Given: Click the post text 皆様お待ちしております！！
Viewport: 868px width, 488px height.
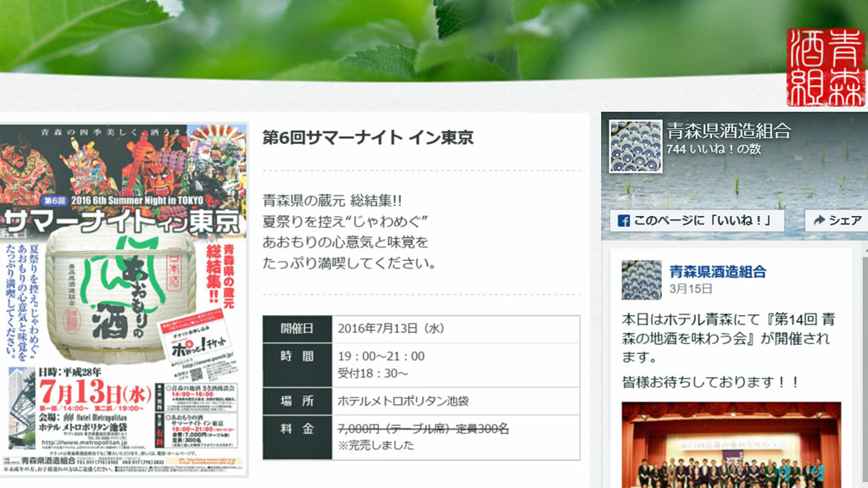Looking at the screenshot, I should point(710,382).
